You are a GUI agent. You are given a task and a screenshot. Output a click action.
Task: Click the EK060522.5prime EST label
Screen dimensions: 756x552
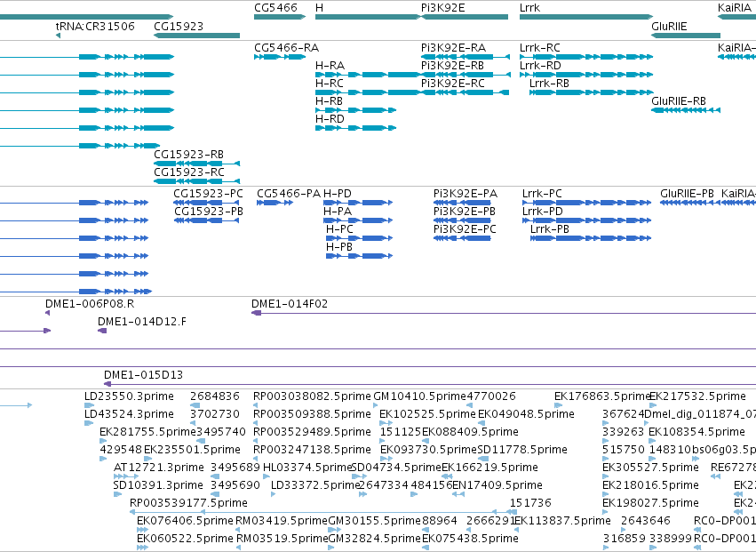pyautogui.click(x=185, y=539)
